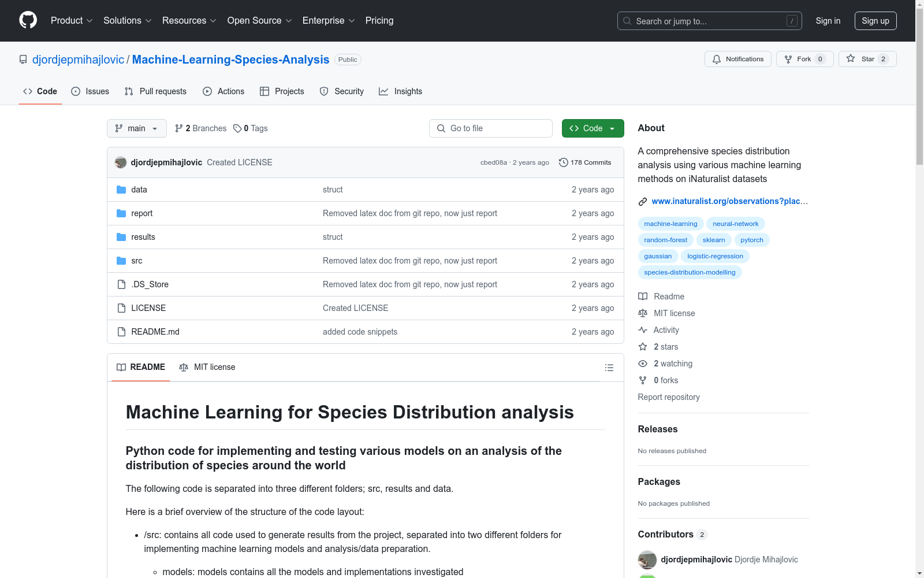This screenshot has height=578, width=924.
Task: Select the README tab
Action: pos(141,368)
